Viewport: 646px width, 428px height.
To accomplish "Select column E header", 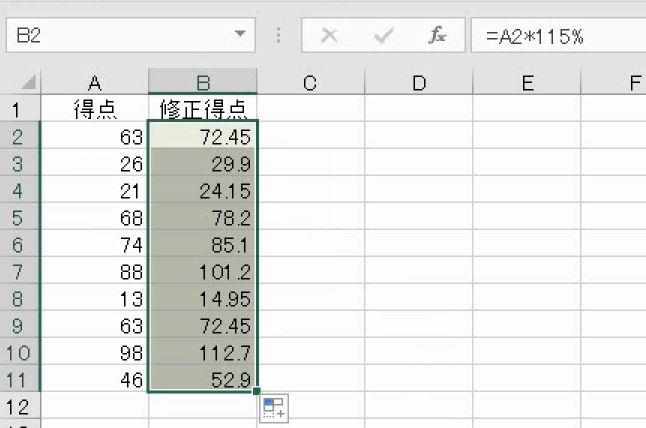I will (x=527, y=82).
